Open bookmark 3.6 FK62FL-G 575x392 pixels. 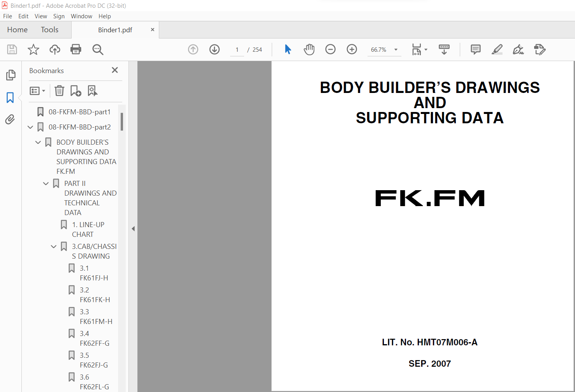click(x=94, y=382)
